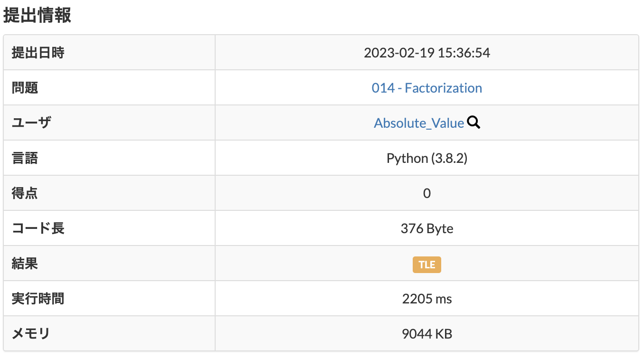Click the 言語 row label
Screen dimensions: 644x359
click(x=25, y=158)
